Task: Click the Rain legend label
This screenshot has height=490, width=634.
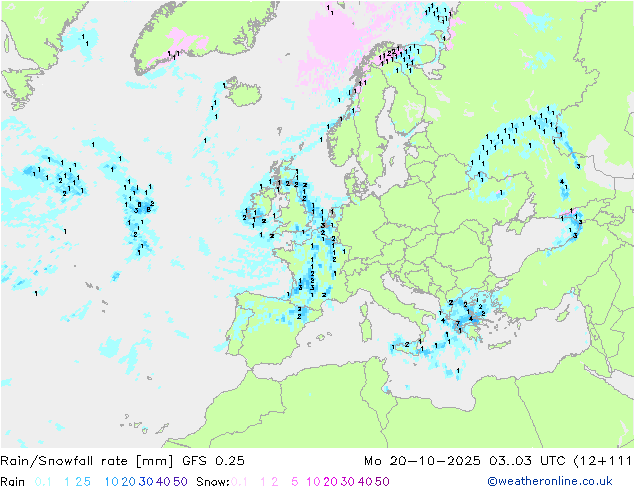Action: point(13,482)
